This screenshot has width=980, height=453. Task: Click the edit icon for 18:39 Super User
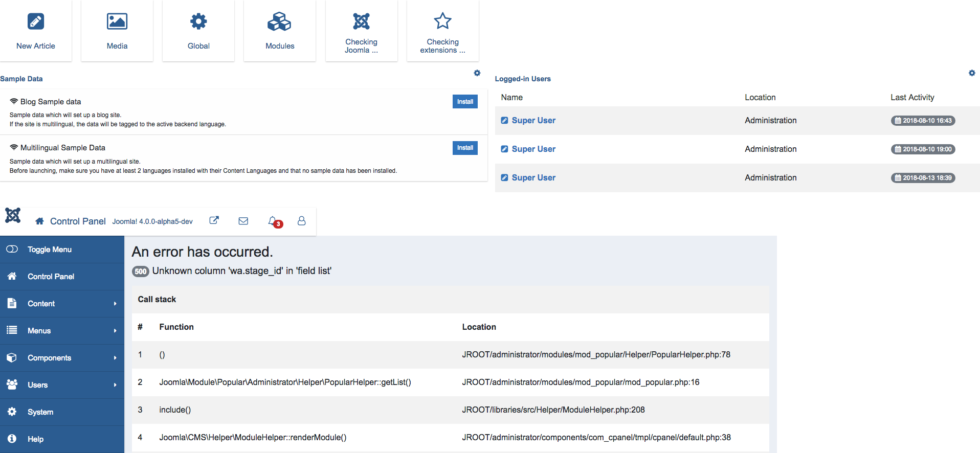[504, 178]
